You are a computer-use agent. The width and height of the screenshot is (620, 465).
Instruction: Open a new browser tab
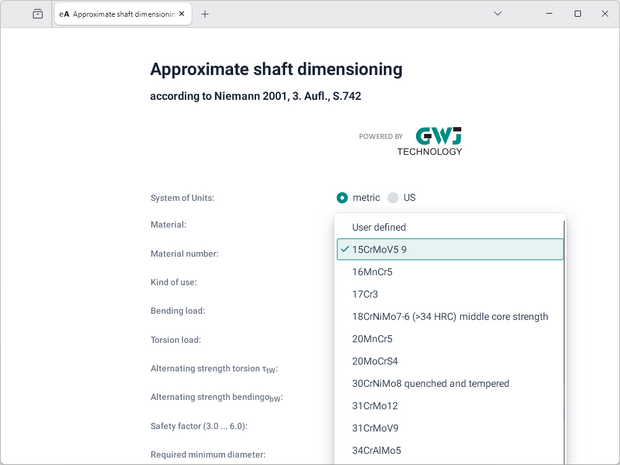(205, 15)
